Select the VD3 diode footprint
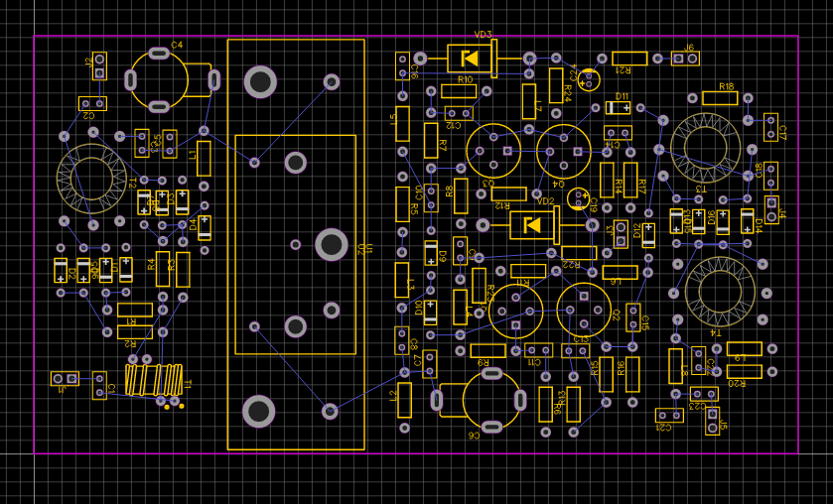The image size is (833, 504). pyautogui.click(x=471, y=59)
